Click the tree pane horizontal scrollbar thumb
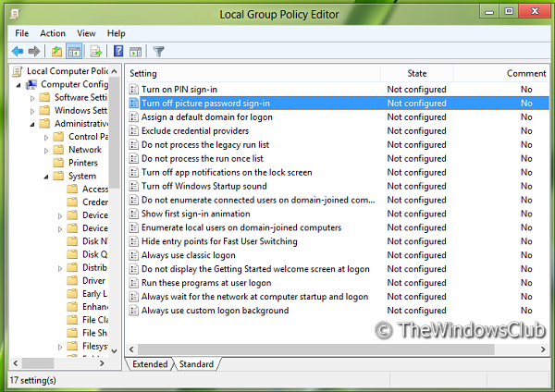 38,363
